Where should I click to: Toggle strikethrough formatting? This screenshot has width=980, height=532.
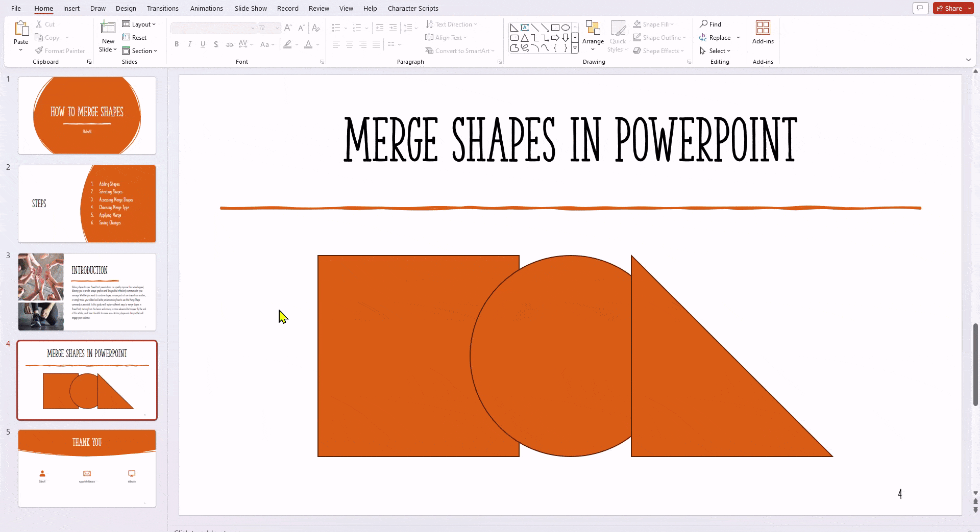tap(229, 44)
